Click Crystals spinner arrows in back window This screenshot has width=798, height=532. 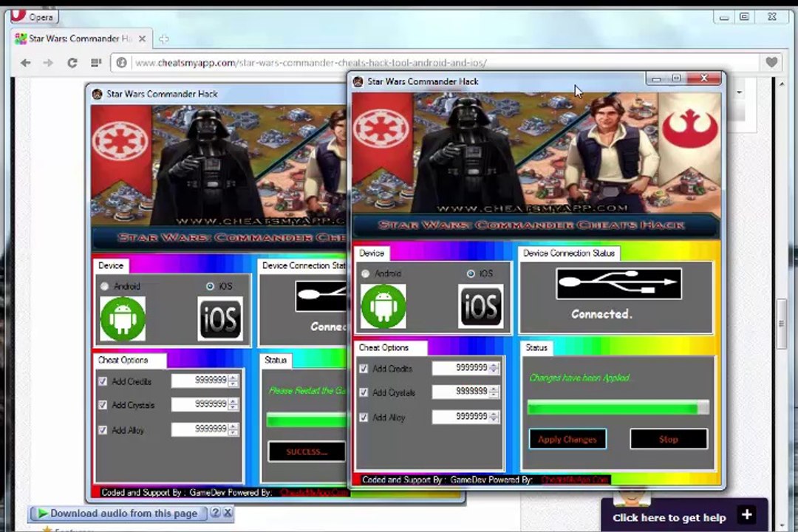click(x=233, y=404)
